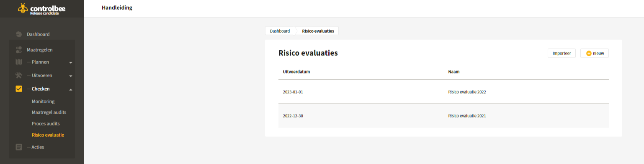The image size is (644, 164).
Task: Open Dashboard pie chart icon
Action: coord(19,34)
